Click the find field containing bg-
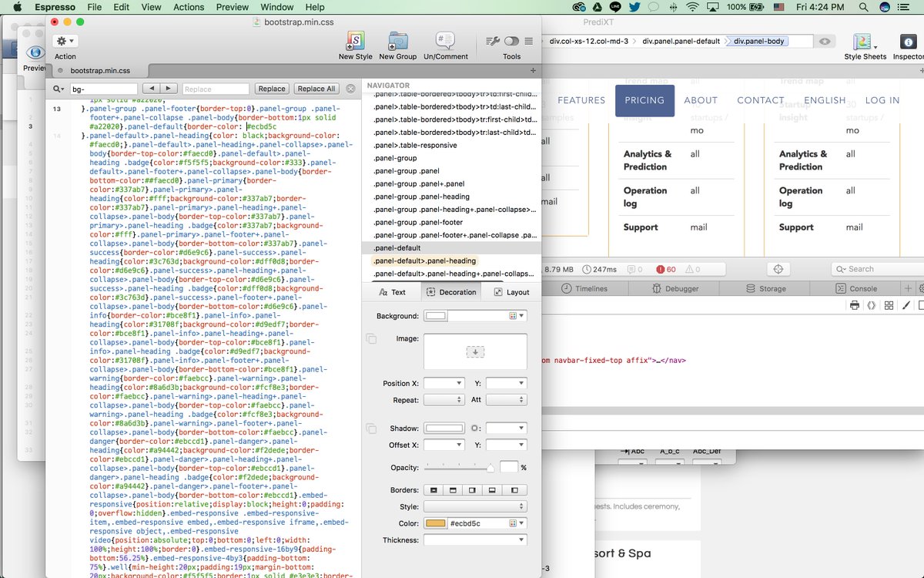This screenshot has width=924, height=578. coord(103,89)
